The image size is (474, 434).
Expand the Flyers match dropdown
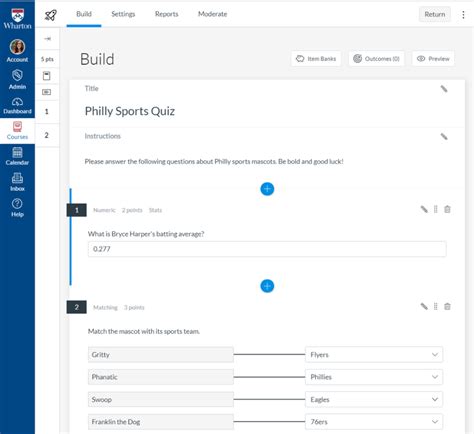tap(374, 355)
